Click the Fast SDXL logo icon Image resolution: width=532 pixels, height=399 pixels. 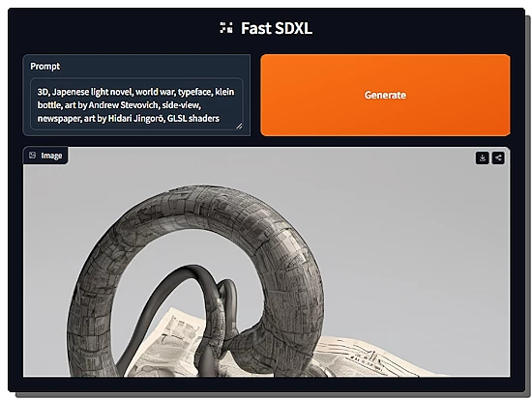click(x=226, y=28)
